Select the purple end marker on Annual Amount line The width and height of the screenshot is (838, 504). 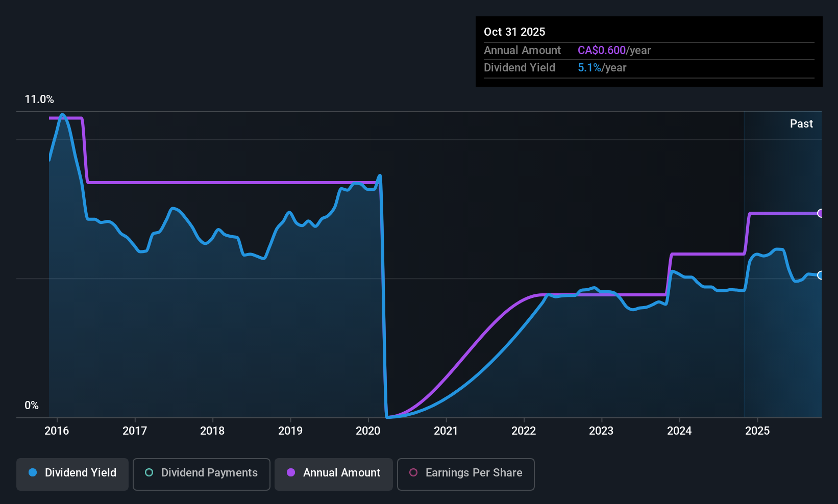click(820, 213)
